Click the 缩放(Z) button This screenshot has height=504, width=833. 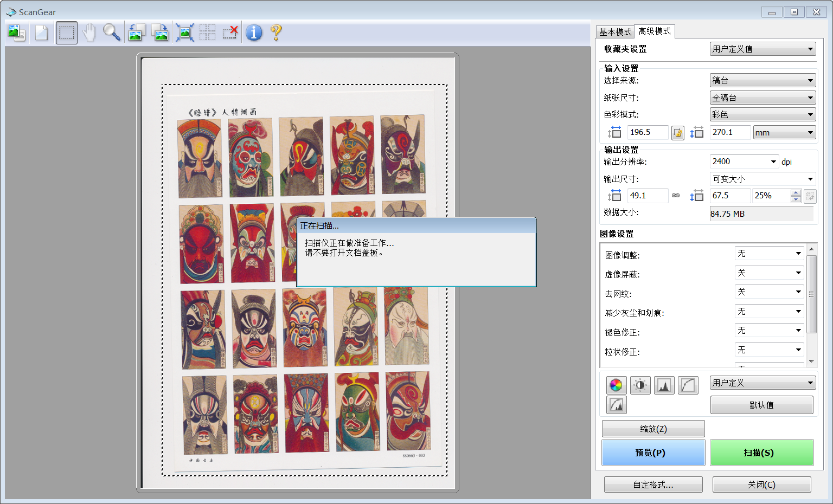click(x=653, y=429)
